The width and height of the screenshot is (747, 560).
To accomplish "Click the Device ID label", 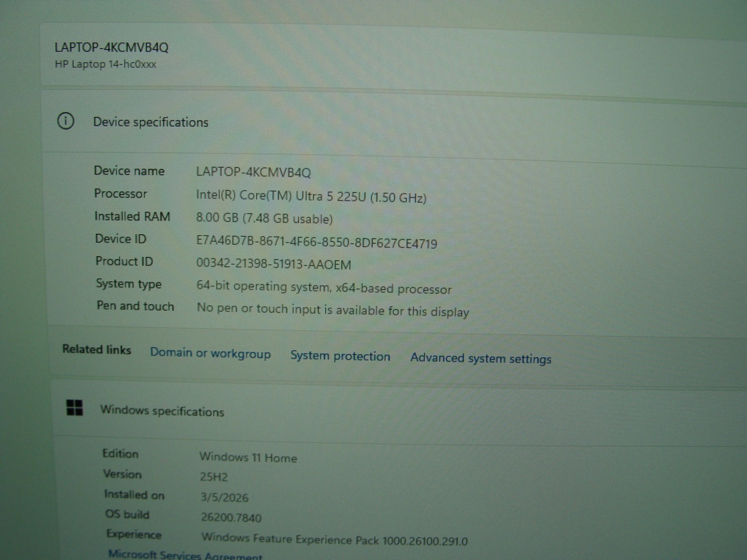I will click(x=120, y=238).
